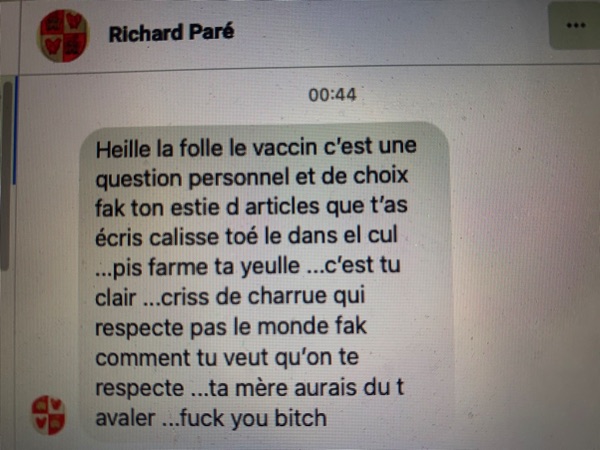Click the text "fak ton estie d articles"
The width and height of the screenshot is (600, 450).
(207, 207)
